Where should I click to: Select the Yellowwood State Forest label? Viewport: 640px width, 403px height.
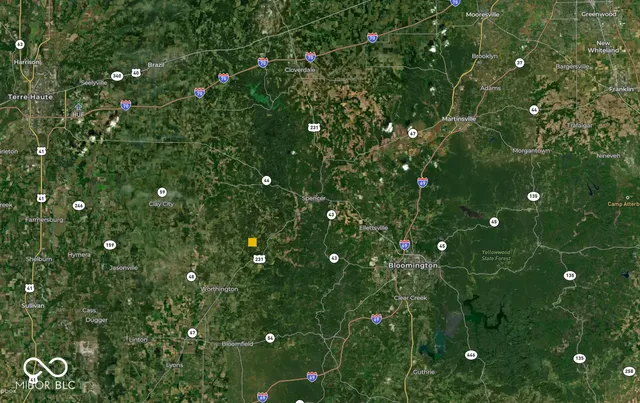click(x=496, y=255)
